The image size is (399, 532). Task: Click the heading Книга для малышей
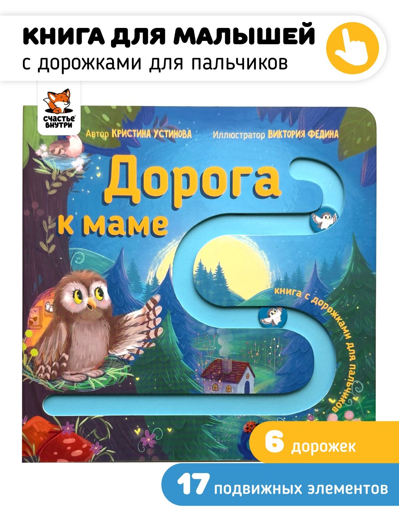[169, 37]
